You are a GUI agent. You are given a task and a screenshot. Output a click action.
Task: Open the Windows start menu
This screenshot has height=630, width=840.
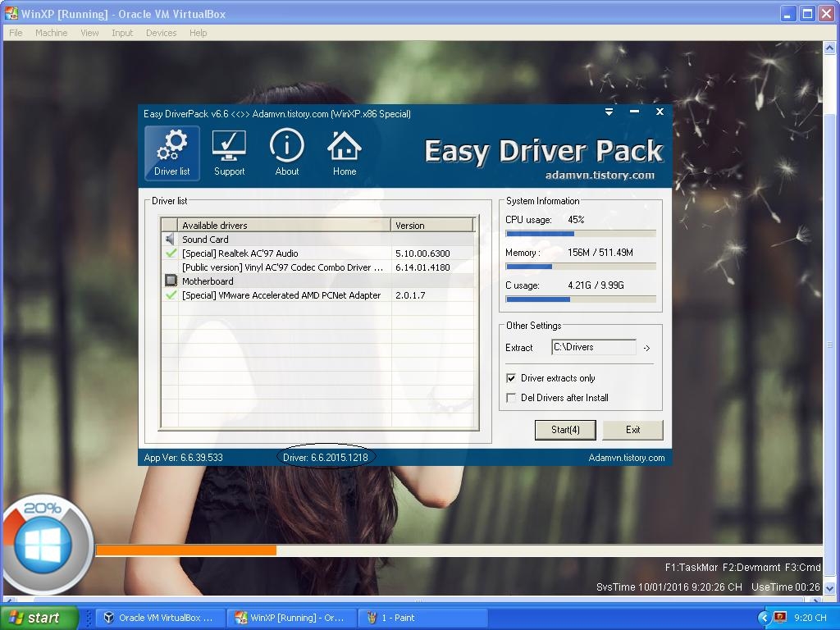click(x=36, y=618)
